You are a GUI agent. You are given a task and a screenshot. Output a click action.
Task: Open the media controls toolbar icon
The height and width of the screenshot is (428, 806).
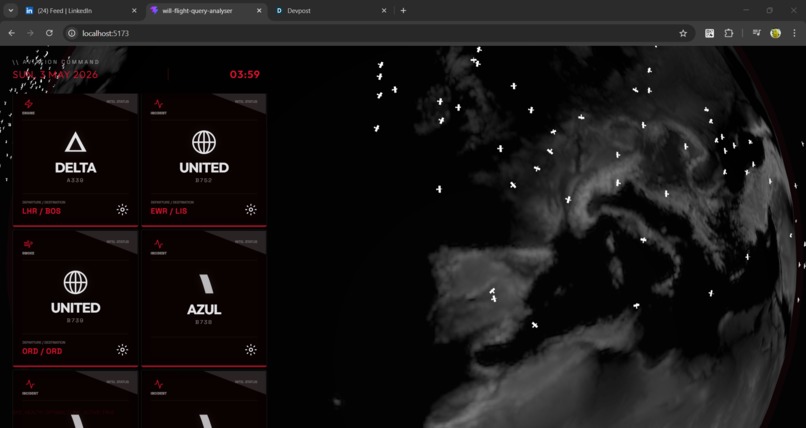757,33
